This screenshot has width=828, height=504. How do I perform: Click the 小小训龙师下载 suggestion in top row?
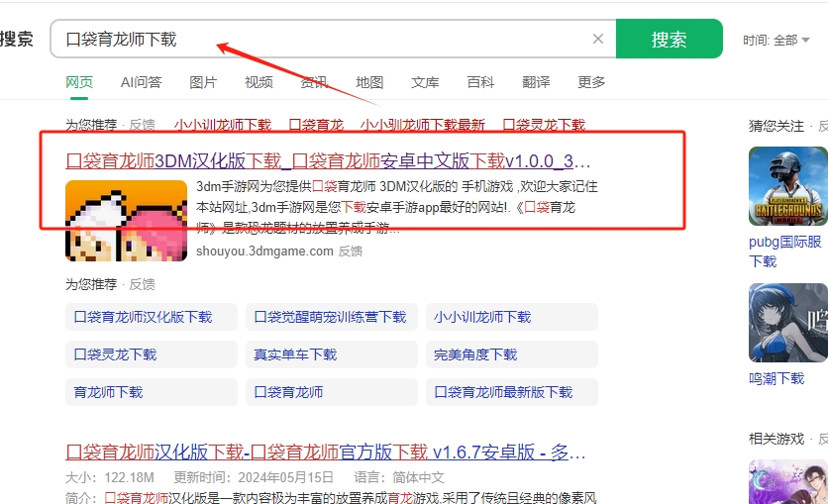click(x=222, y=125)
